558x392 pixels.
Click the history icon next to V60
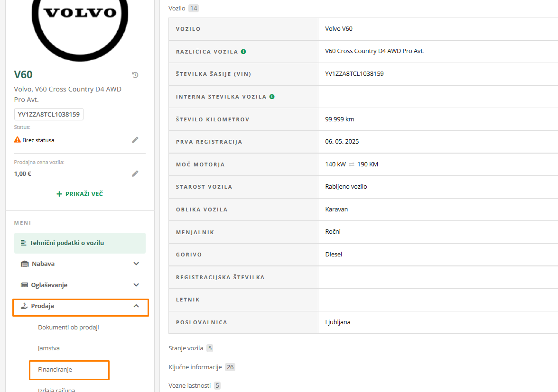(135, 74)
